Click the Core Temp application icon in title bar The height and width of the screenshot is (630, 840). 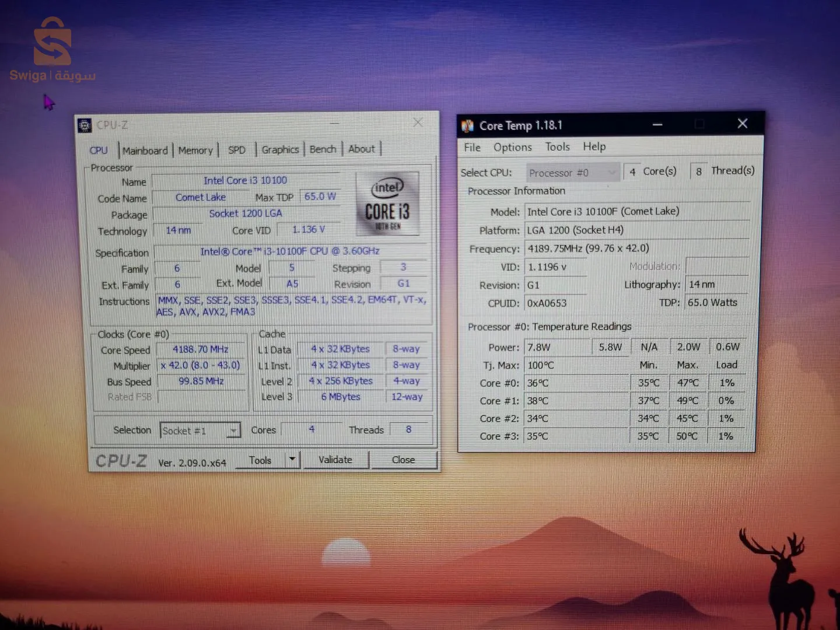[x=468, y=125]
